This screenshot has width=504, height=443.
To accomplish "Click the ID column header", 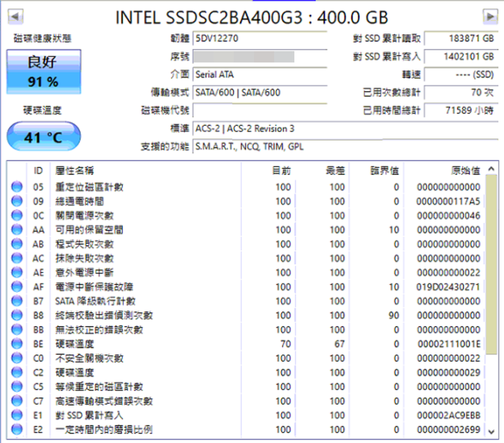I will tap(38, 170).
